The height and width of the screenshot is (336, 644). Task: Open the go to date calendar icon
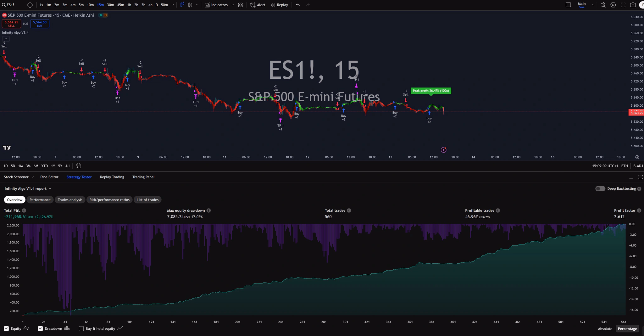pyautogui.click(x=79, y=166)
